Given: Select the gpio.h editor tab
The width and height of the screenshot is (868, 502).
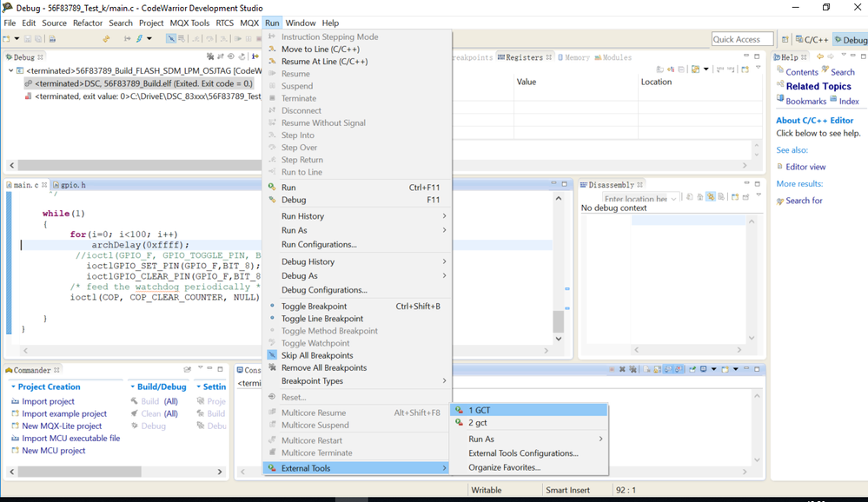Looking at the screenshot, I should [x=69, y=185].
